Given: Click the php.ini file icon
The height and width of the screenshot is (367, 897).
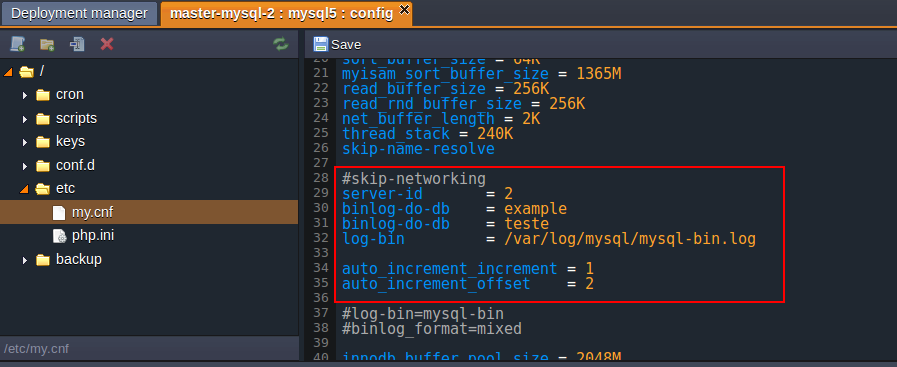Looking at the screenshot, I should [59, 236].
